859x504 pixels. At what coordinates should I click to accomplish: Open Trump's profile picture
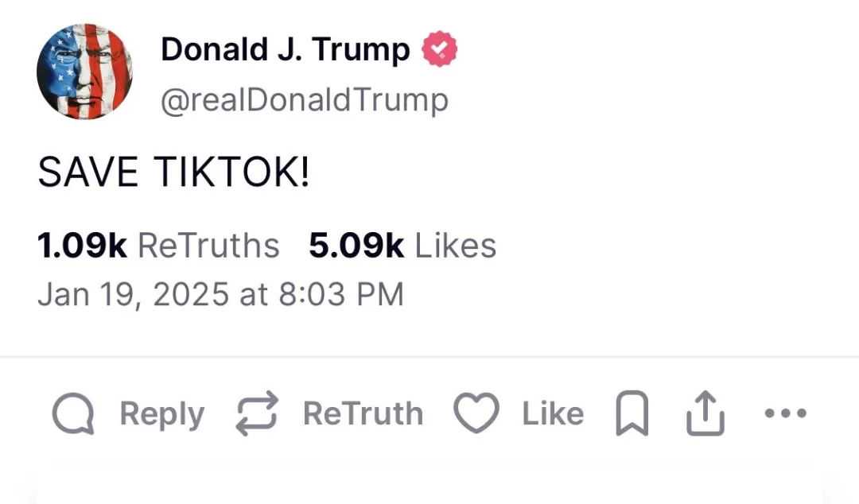coord(85,71)
